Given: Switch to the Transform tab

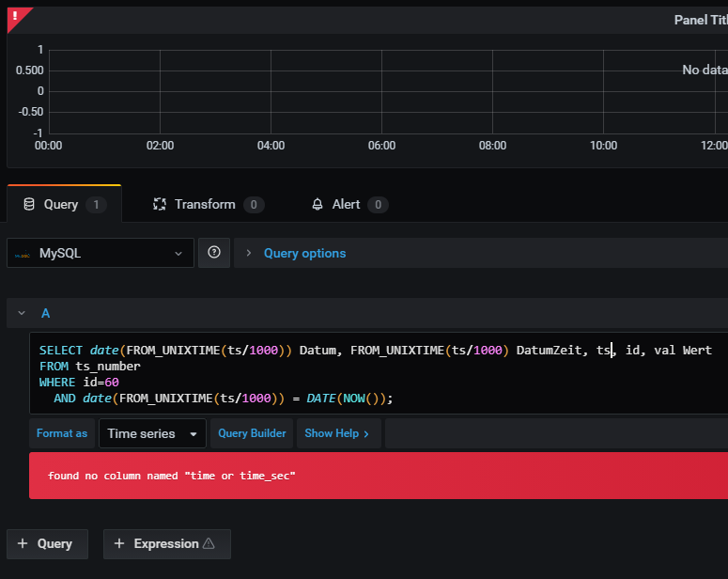Looking at the screenshot, I should point(205,204).
